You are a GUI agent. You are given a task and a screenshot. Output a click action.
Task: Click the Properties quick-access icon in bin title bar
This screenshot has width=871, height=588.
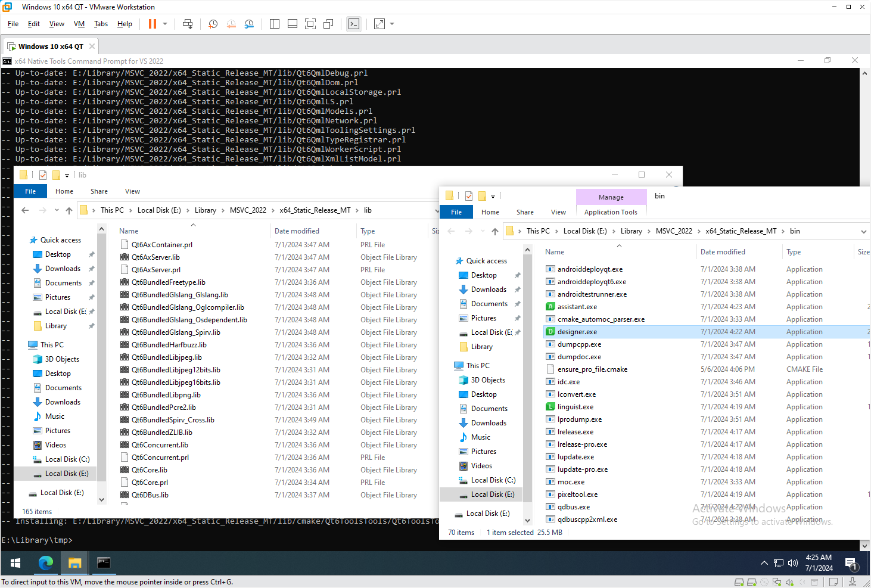pyautogui.click(x=469, y=195)
